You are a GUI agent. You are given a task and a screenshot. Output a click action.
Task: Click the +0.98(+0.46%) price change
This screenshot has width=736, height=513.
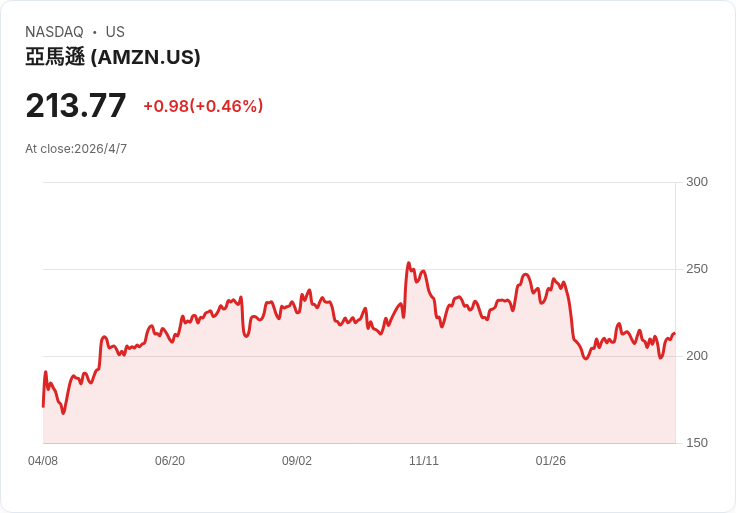pos(203,106)
